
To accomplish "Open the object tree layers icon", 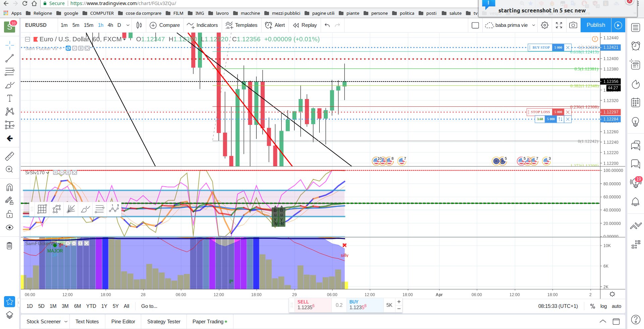I will click(10, 315).
